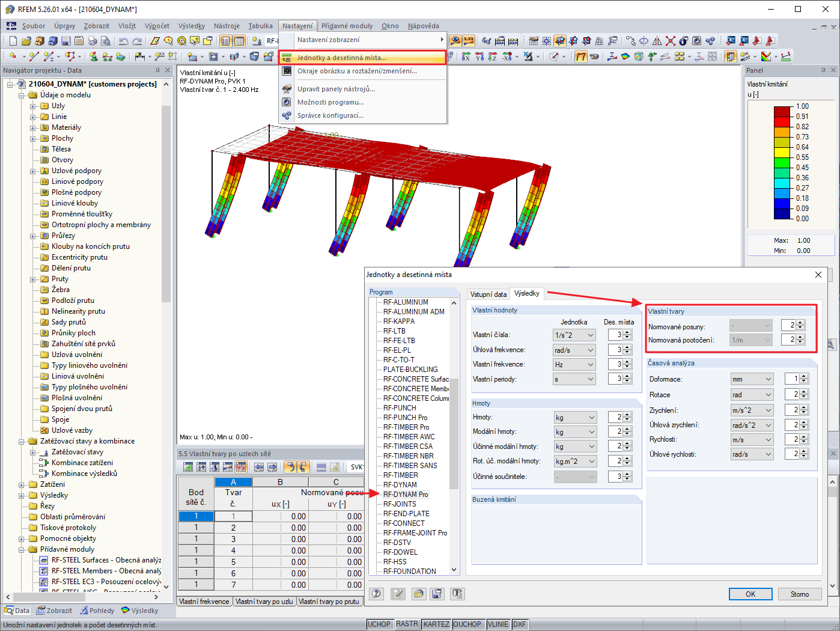Open the Výsledky menu
This screenshot has width=840, height=631.
pos(192,26)
